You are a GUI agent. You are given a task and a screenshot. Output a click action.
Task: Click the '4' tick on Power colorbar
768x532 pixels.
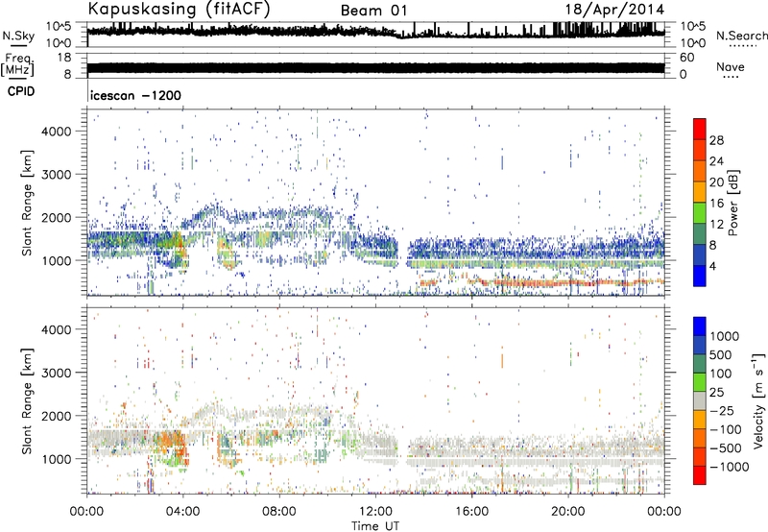tap(713, 266)
